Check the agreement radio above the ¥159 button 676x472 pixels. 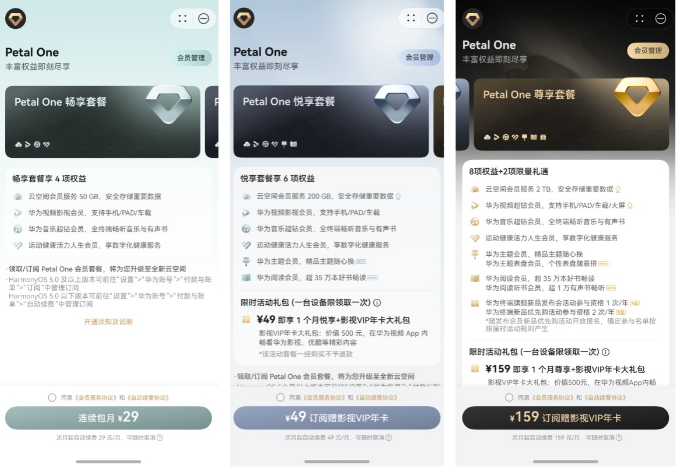click(509, 397)
